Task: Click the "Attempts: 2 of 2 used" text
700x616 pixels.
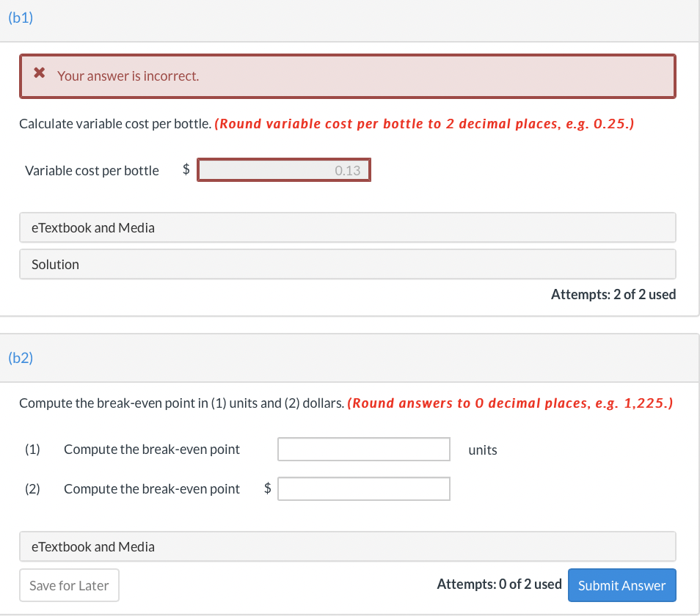Action: (613, 294)
